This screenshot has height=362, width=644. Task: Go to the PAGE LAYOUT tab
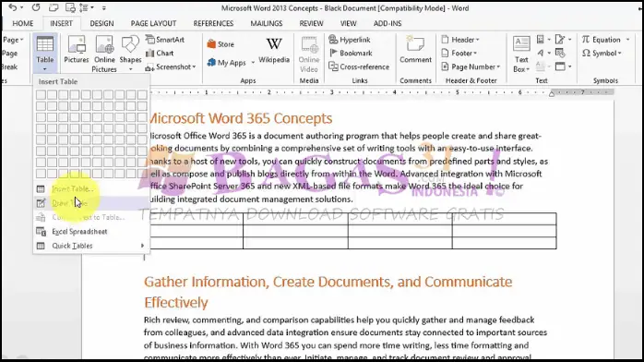[x=153, y=23]
